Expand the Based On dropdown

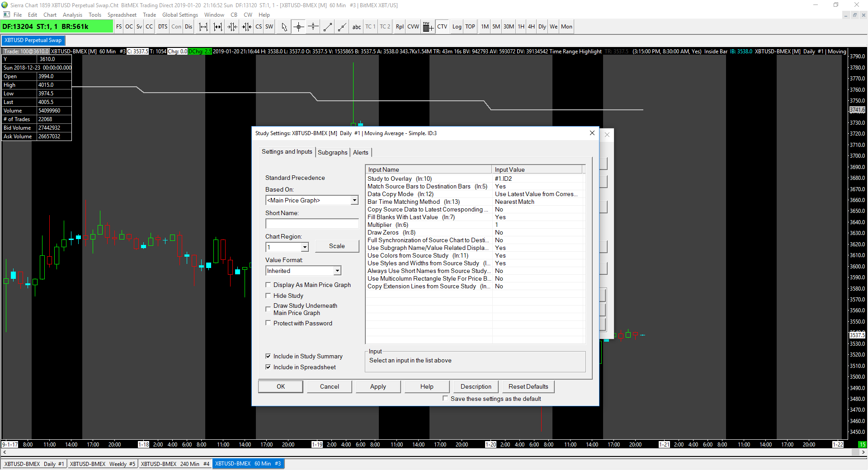pyautogui.click(x=354, y=200)
